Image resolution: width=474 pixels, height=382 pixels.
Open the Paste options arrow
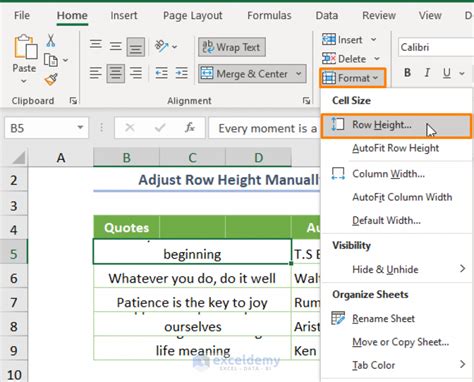24,81
